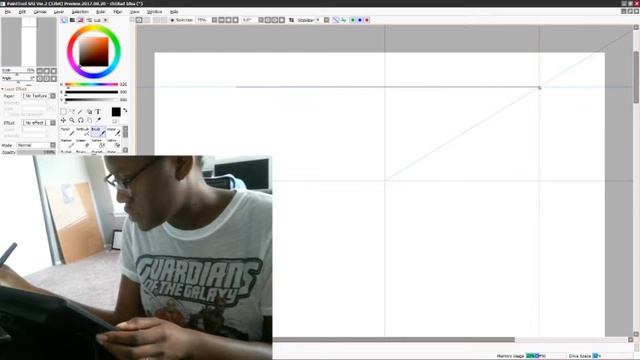Open the Stabilizer value dropdown arrow
The height and width of the screenshot is (360, 640).
(x=327, y=20)
